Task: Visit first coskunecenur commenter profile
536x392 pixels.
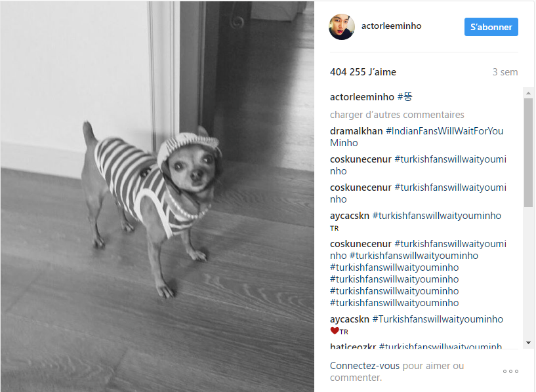Action: click(x=361, y=159)
